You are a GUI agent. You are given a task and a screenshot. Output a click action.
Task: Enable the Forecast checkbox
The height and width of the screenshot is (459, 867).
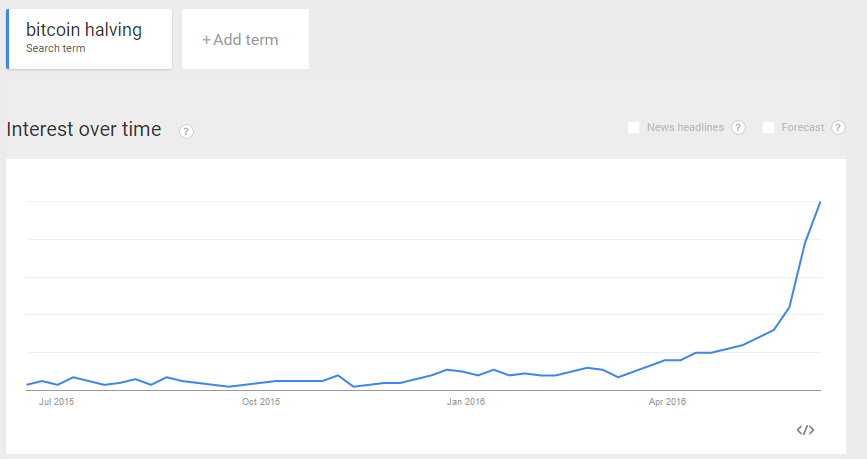768,128
